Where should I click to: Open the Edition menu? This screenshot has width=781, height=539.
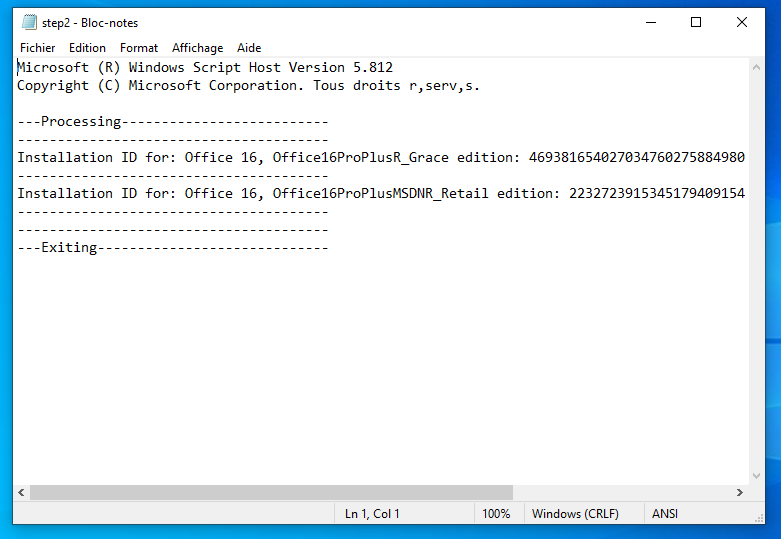point(87,48)
